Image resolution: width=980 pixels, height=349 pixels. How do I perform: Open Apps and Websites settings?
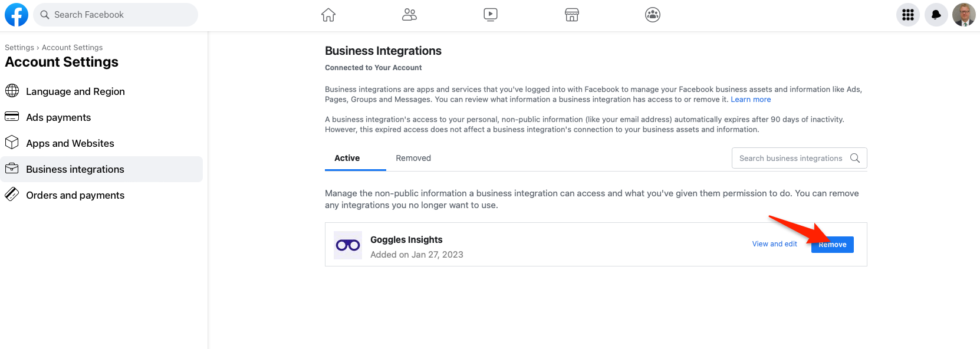coord(70,143)
